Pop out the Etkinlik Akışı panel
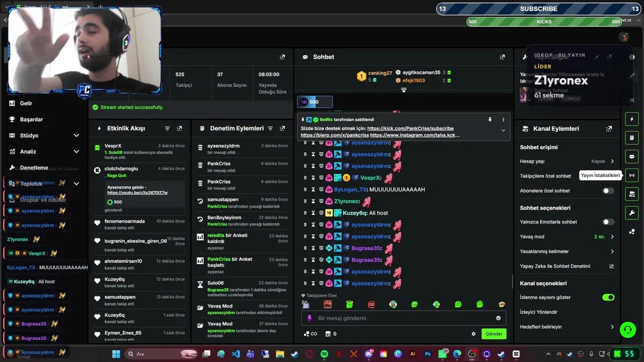644x362 pixels. coord(180,129)
